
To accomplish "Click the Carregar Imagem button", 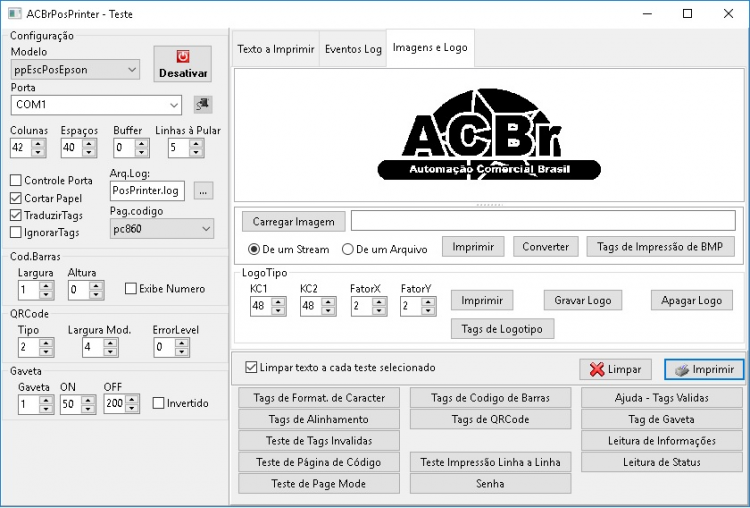I will pyautogui.click(x=293, y=221).
